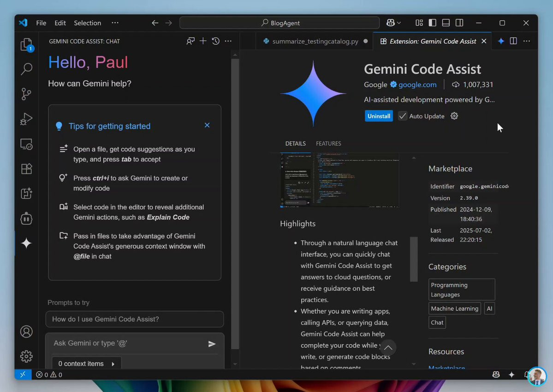Uninstall the Gemini Code Assist extension
This screenshot has height=392, width=553.
[379, 116]
